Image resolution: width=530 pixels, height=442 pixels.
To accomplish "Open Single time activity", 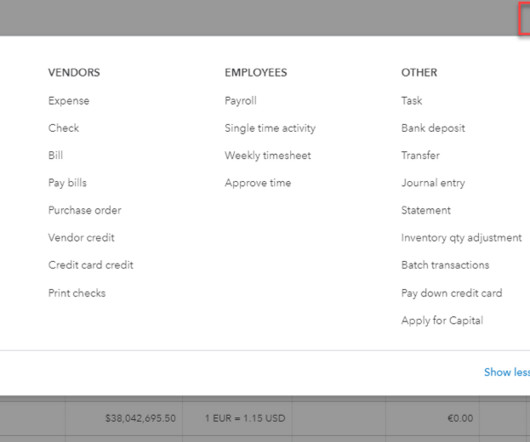I will 270,128.
